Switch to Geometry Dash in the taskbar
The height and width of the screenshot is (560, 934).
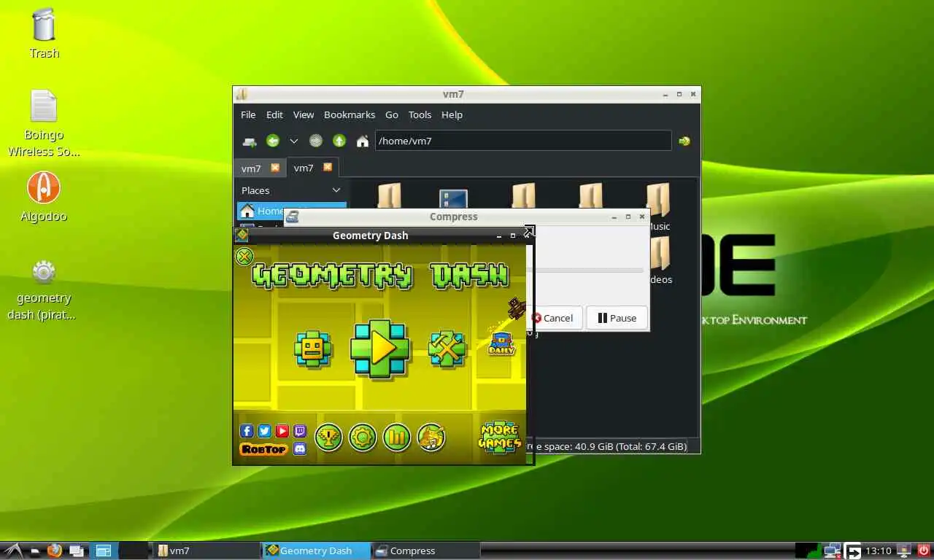(x=316, y=551)
